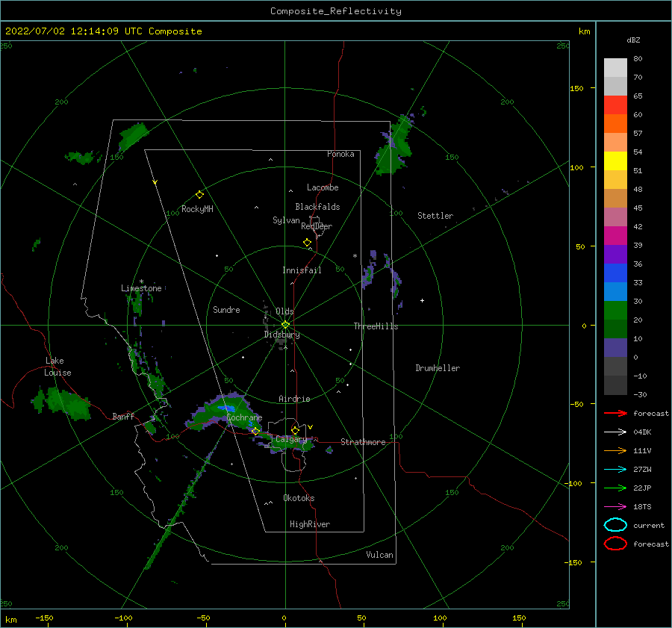672x628 pixels.
Task: Click the RockyMH label
Action: point(197,209)
